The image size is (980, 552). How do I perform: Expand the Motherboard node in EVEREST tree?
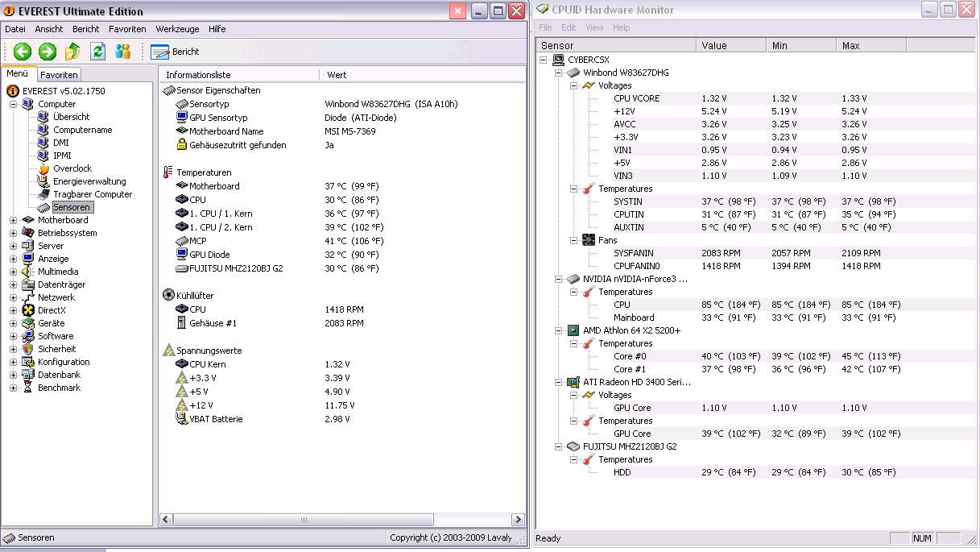click(14, 220)
